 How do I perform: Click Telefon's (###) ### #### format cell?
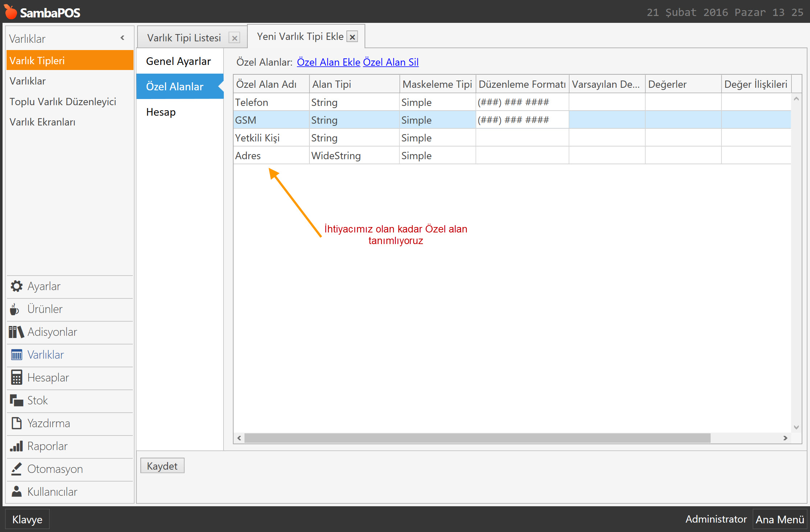coord(522,102)
